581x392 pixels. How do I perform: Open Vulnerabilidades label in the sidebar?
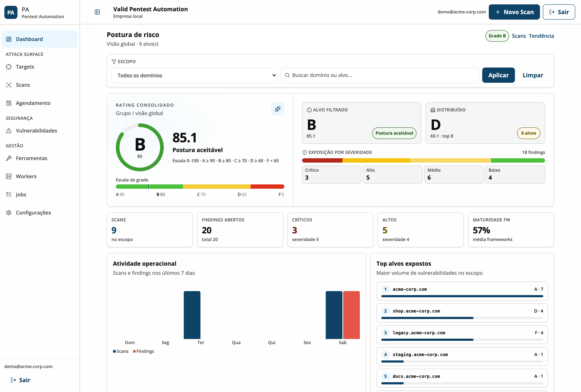click(36, 131)
